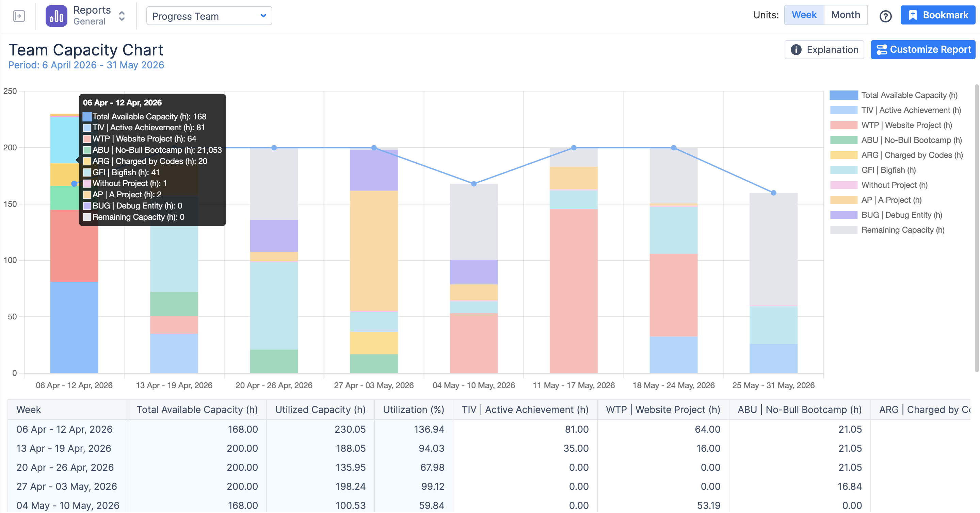Click capacity line point for 04 May week
Screen dimensions: 980x513
(473, 184)
